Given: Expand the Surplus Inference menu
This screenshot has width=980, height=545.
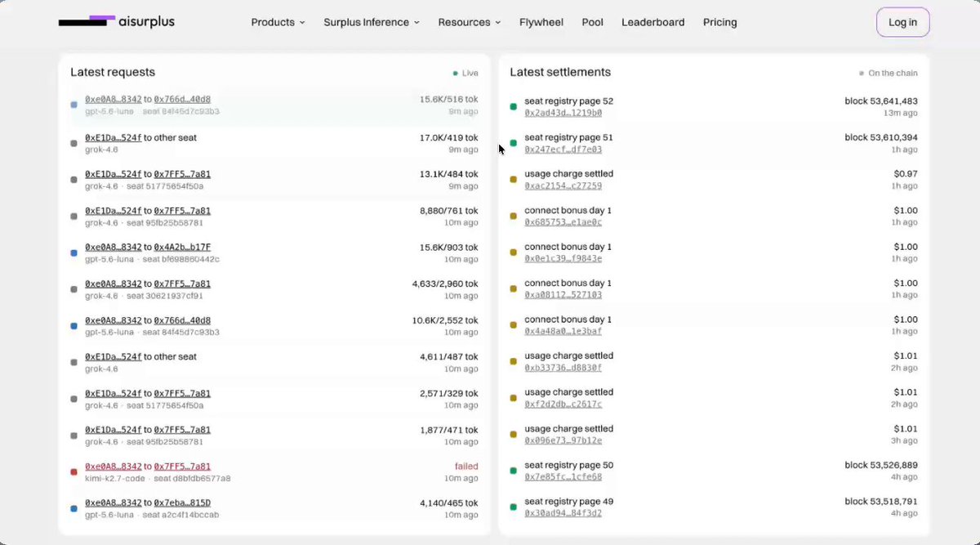Looking at the screenshot, I should pyautogui.click(x=372, y=22).
